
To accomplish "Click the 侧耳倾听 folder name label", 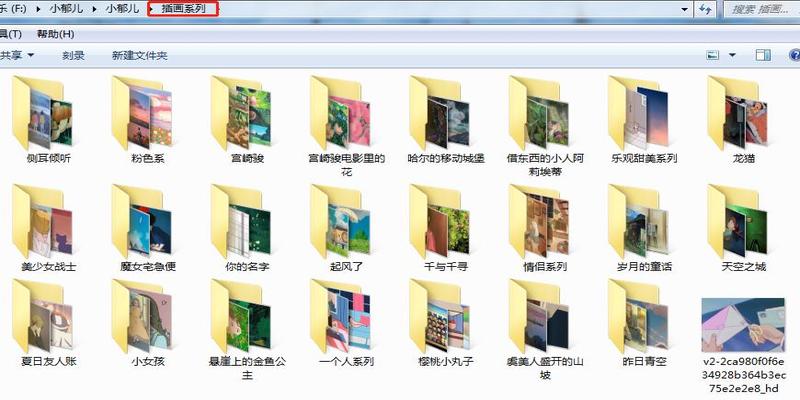I will (48, 159).
